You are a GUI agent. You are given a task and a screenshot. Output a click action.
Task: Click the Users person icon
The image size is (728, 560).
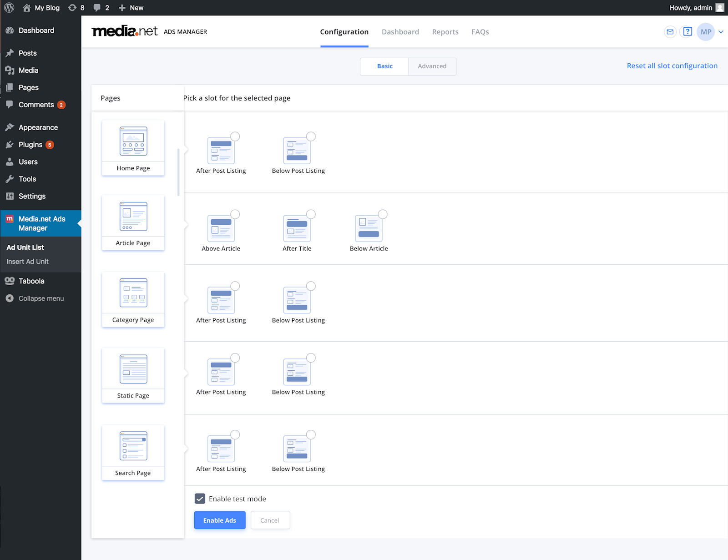(x=10, y=162)
